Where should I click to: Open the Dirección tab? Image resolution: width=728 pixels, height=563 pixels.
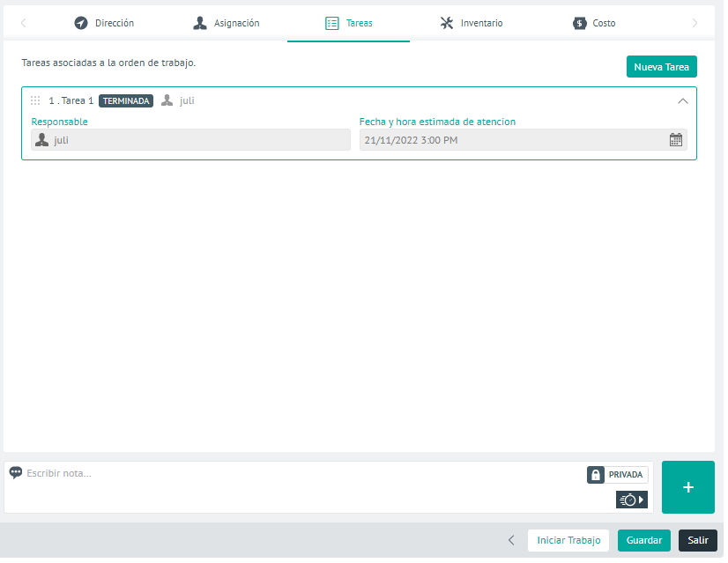(104, 23)
